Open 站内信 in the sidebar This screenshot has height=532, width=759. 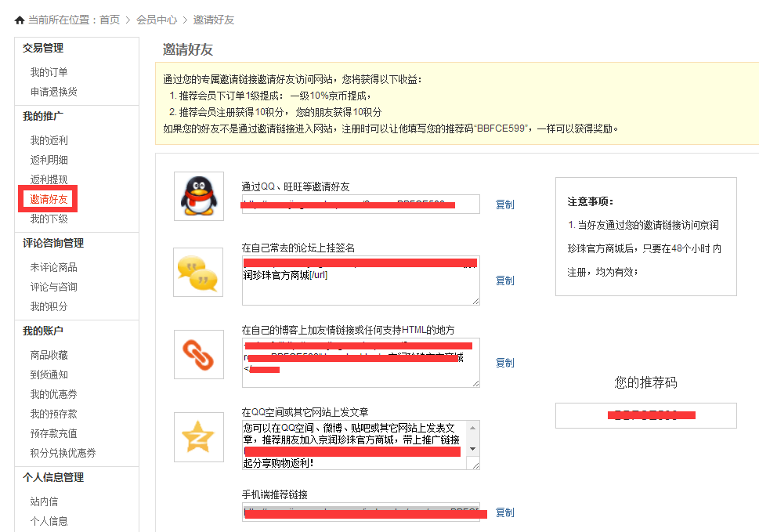44,501
